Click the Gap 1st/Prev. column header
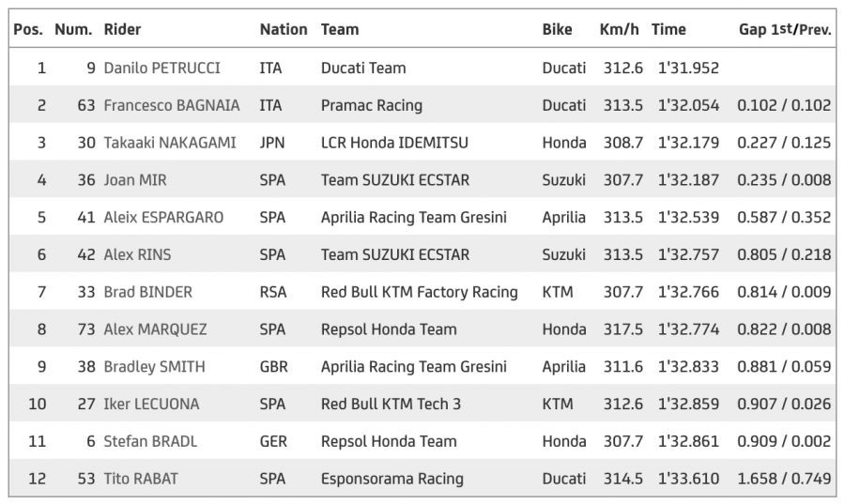Screen dimensions: 845x504 click(x=784, y=29)
